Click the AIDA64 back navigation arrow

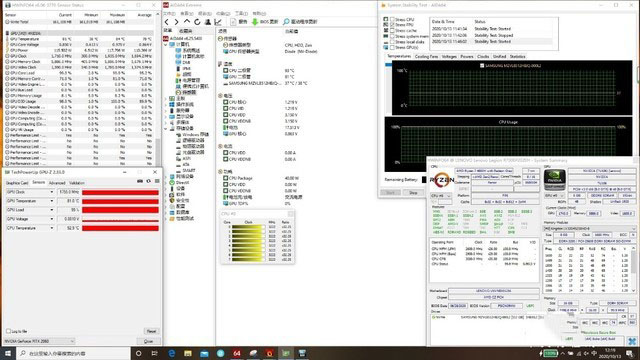point(167,22)
